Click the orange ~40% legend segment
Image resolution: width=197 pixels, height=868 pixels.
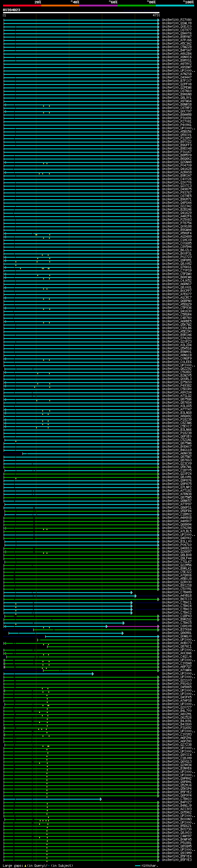point(60,6)
